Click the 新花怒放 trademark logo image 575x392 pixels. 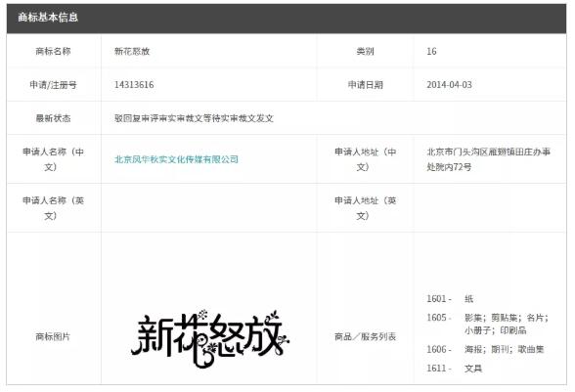[210, 338]
